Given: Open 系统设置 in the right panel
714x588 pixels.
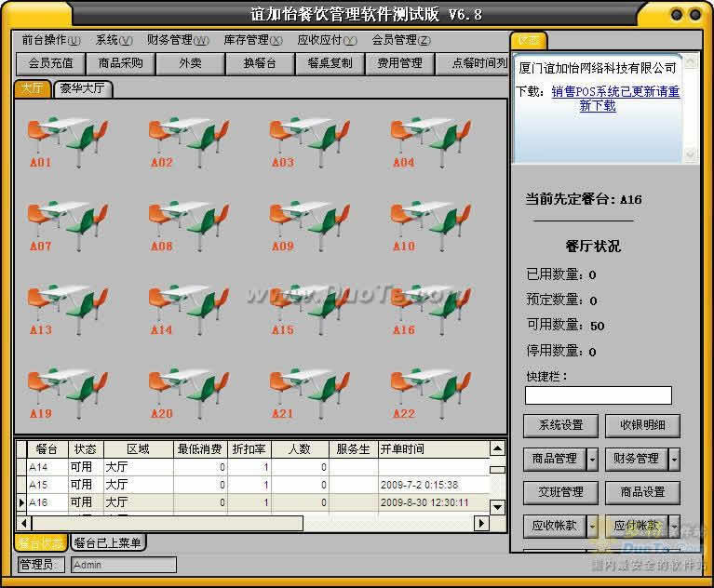Looking at the screenshot, I should (554, 425).
